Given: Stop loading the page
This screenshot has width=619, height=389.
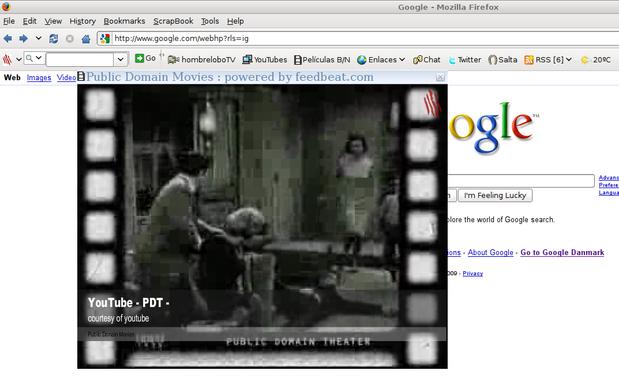Looking at the screenshot, I should [69, 39].
